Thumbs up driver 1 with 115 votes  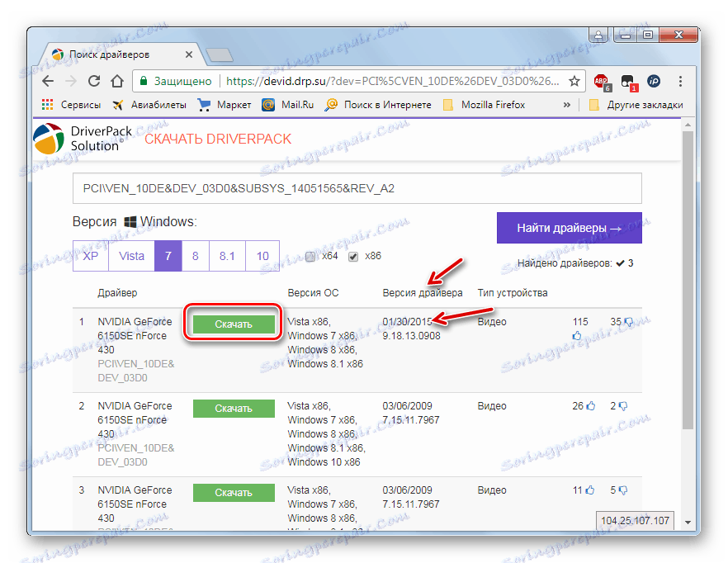[577, 335]
